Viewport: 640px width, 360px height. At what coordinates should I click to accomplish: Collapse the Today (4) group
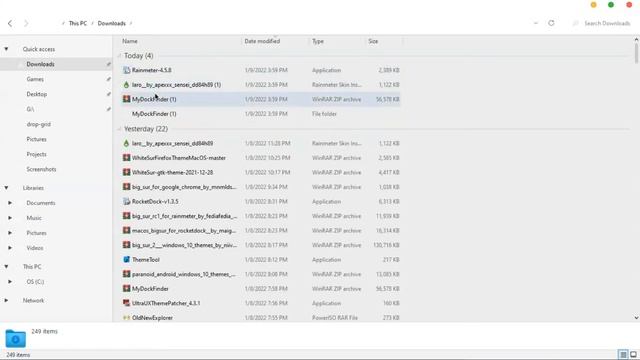(119, 56)
